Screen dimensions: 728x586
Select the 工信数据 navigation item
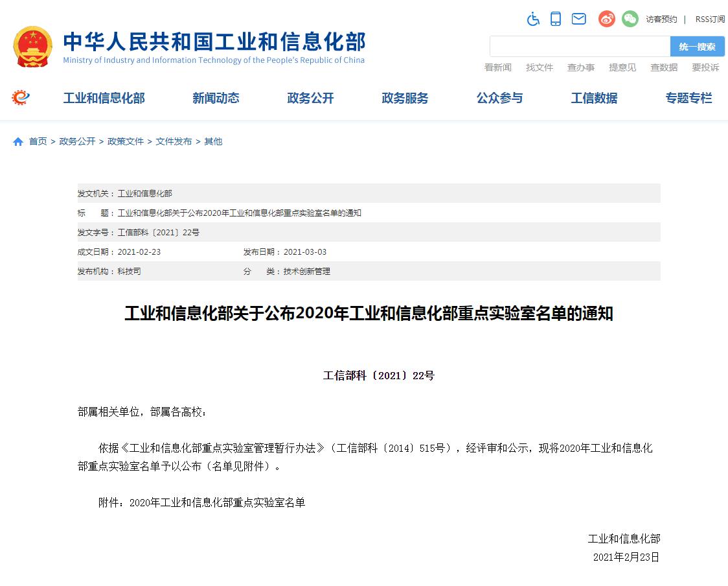[594, 98]
